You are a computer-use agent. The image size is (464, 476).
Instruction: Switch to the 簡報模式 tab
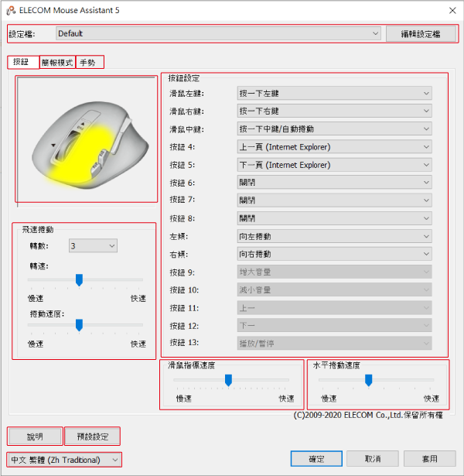[x=57, y=63]
